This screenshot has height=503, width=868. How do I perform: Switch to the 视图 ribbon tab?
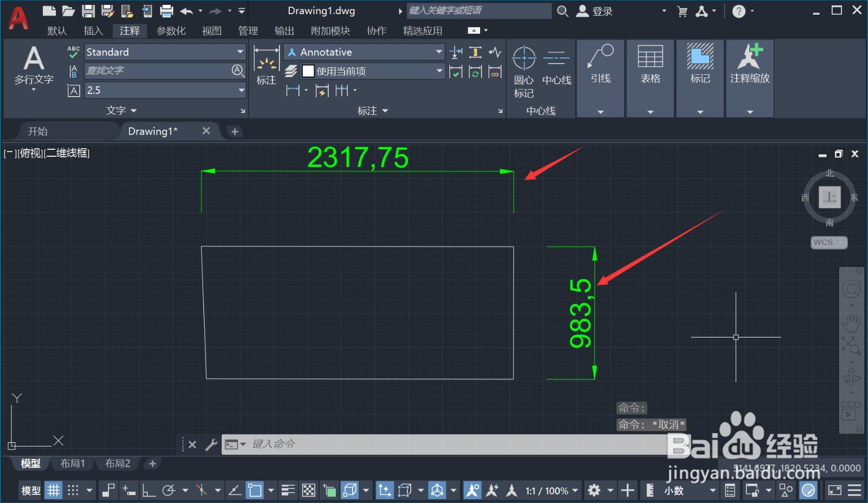coord(212,31)
